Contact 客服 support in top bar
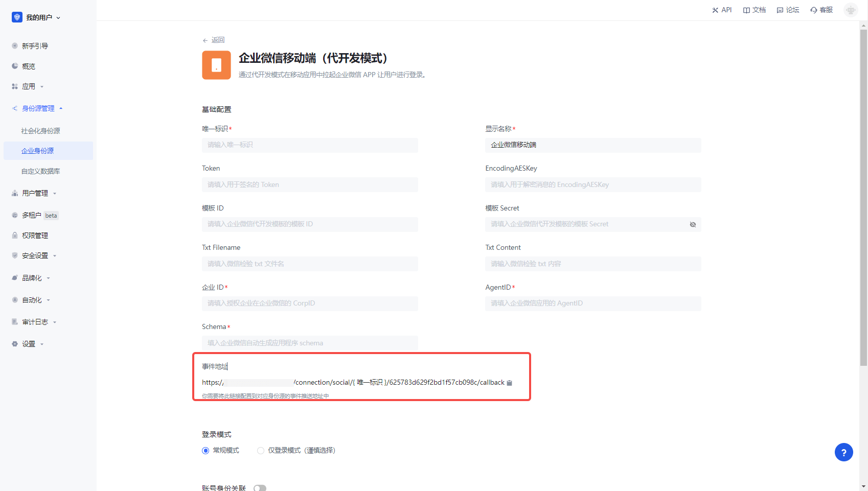The width and height of the screenshot is (868, 491). (821, 10)
